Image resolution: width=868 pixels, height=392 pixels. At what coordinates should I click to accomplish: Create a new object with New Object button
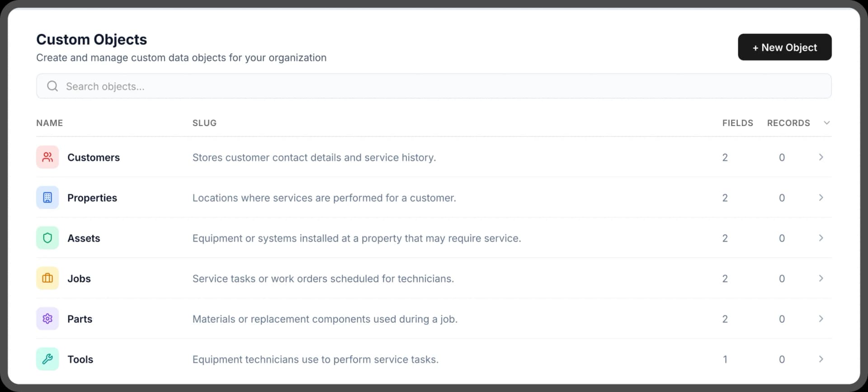coord(784,47)
